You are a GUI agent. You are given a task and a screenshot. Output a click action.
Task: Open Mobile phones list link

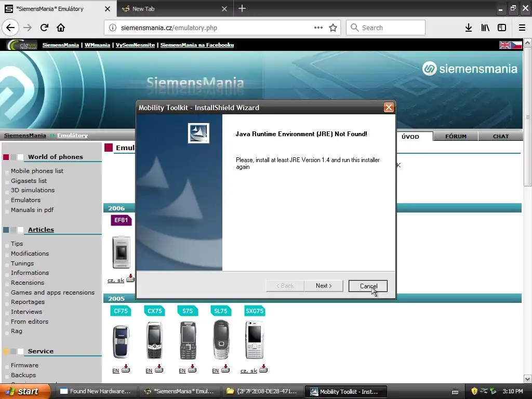point(37,170)
